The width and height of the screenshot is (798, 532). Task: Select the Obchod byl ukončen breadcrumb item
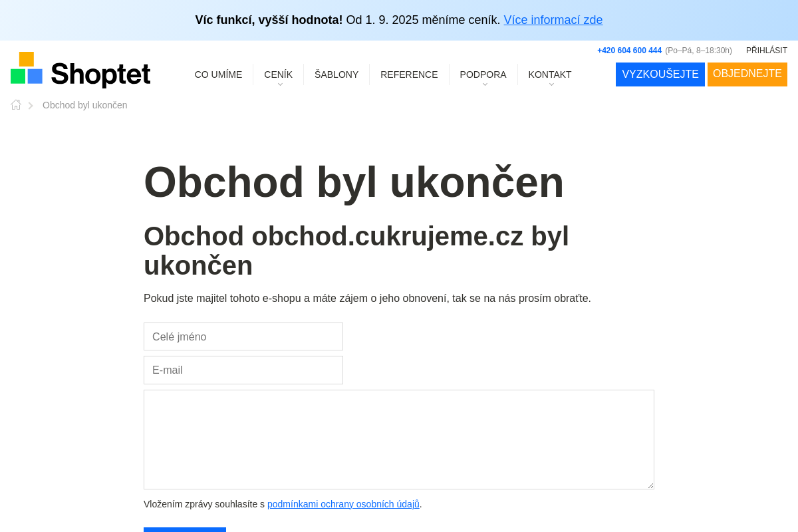[x=84, y=105]
